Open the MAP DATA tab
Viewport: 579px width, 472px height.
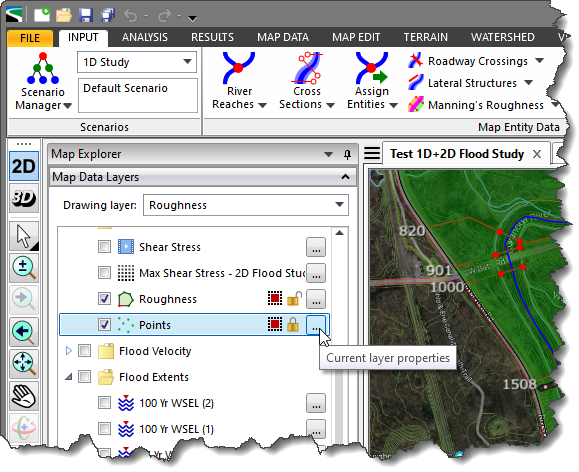pyautogui.click(x=283, y=38)
